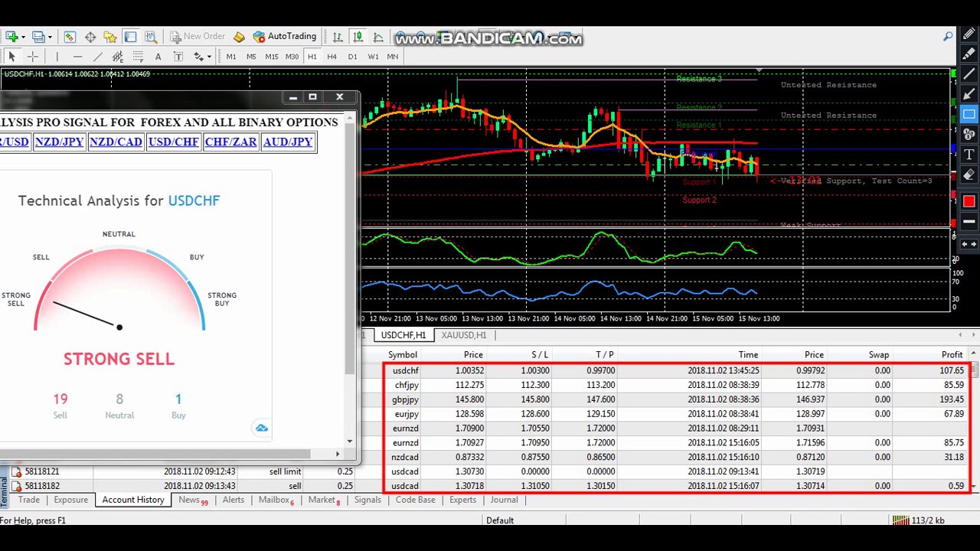This screenshot has height=551, width=980.
Task: Toggle the Terminal window icon
Action: tap(130, 36)
